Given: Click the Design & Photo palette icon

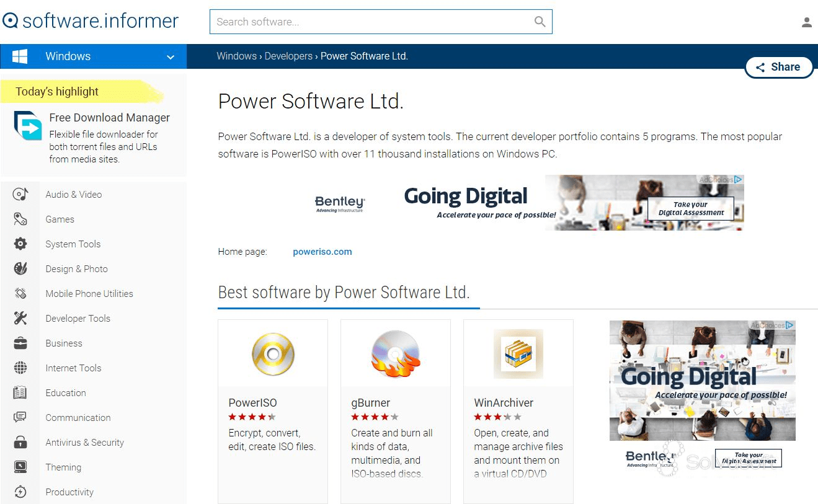Looking at the screenshot, I should tap(20, 269).
